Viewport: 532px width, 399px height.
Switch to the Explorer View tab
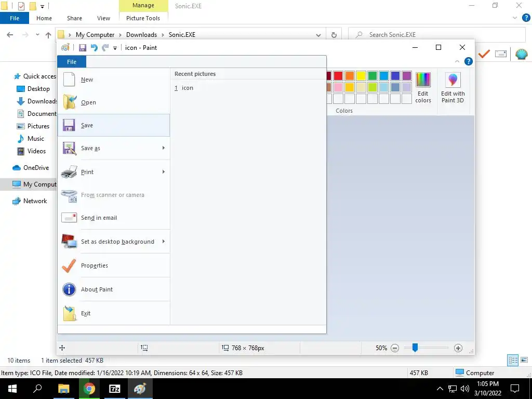(103, 18)
